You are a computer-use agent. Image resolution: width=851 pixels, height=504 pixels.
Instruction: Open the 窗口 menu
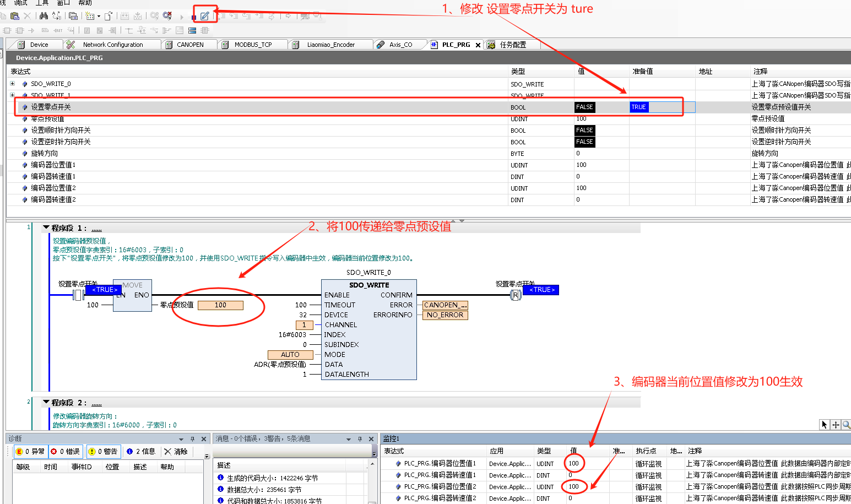pyautogui.click(x=63, y=3)
